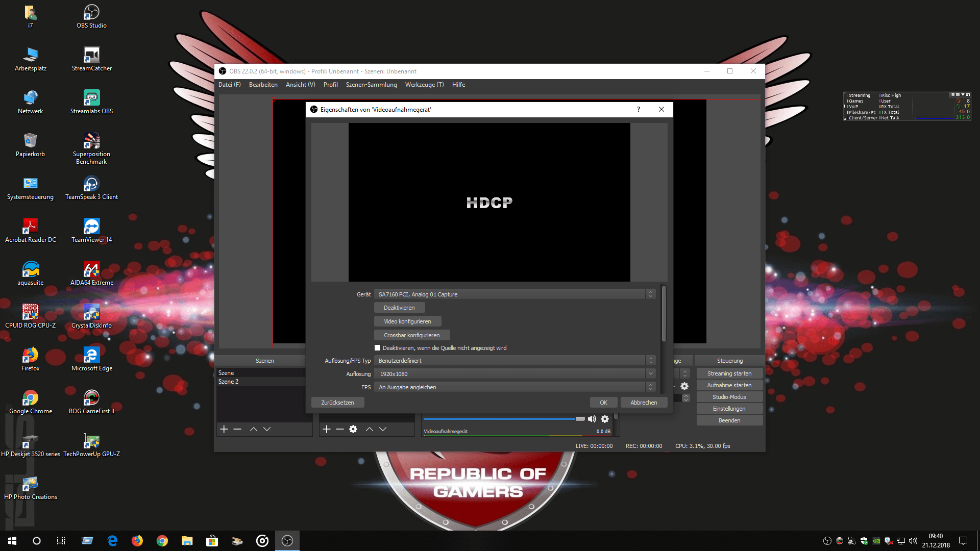Open mixer gear settings for Videoaufnahmegerät

[x=605, y=419]
